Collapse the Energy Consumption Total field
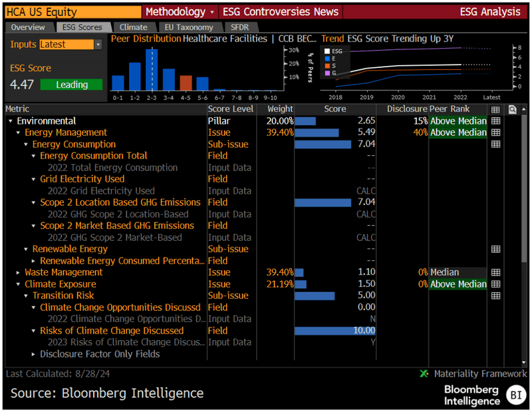The height and width of the screenshot is (412, 532). [34, 156]
